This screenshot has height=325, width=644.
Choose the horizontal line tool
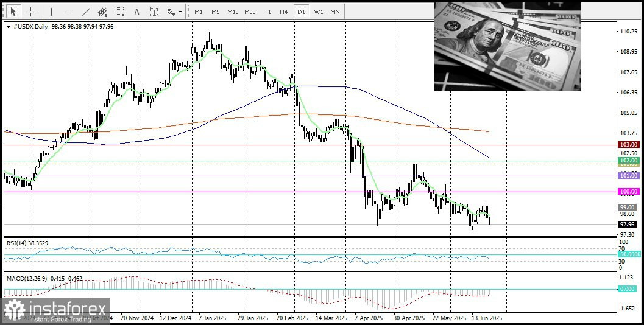[69, 12]
